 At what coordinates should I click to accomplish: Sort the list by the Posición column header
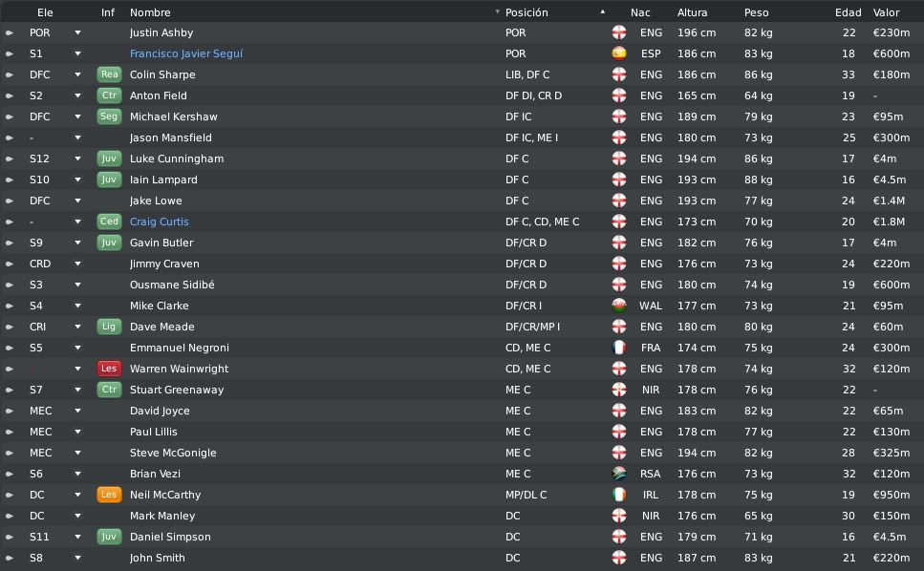[x=526, y=12]
